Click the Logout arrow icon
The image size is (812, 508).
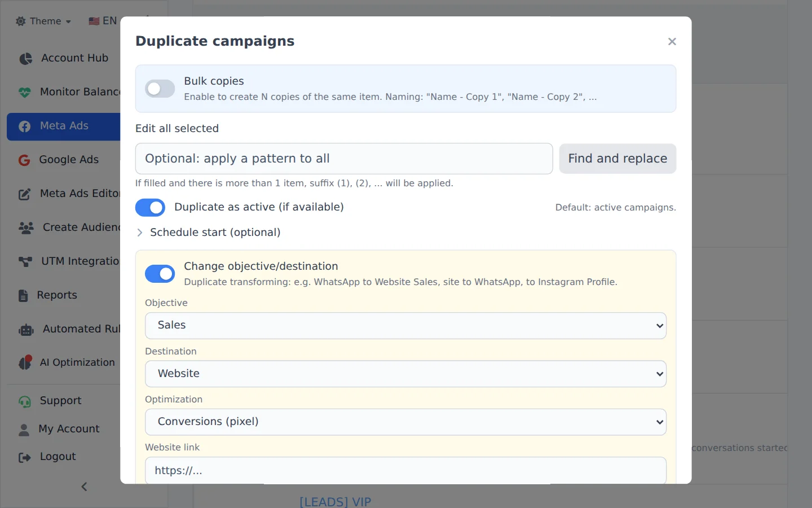tap(25, 457)
